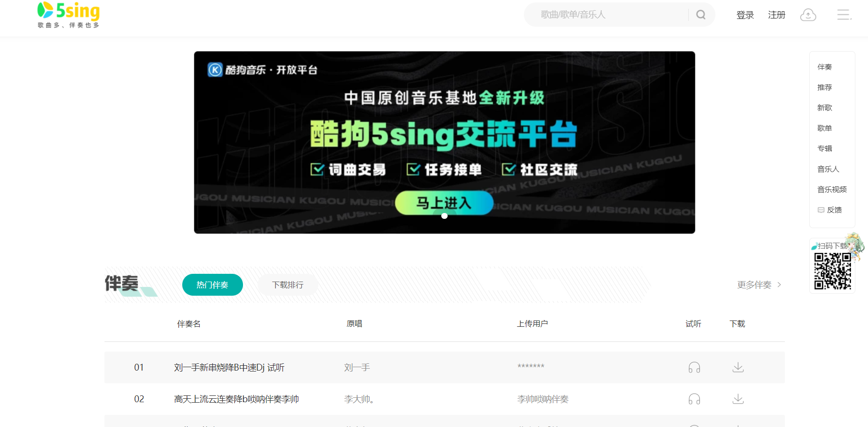Open song 刘一手新串烧降B中速Dj 试听
The width and height of the screenshot is (868, 427).
229,368
